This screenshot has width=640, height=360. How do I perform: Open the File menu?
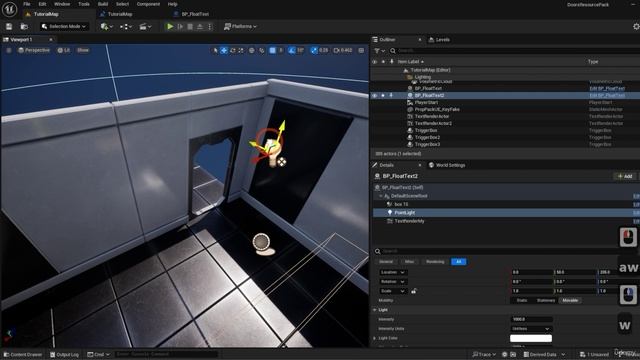(27, 4)
